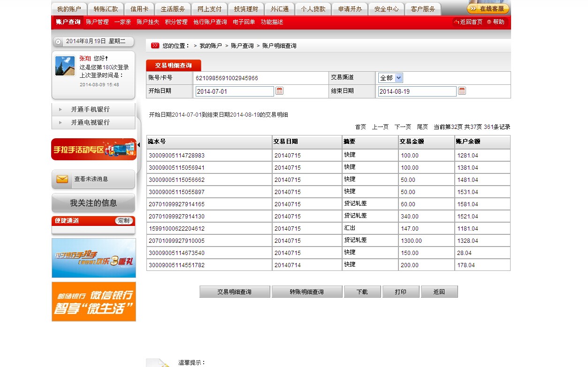Click the 在线客服 online service button

pyautogui.click(x=488, y=8)
